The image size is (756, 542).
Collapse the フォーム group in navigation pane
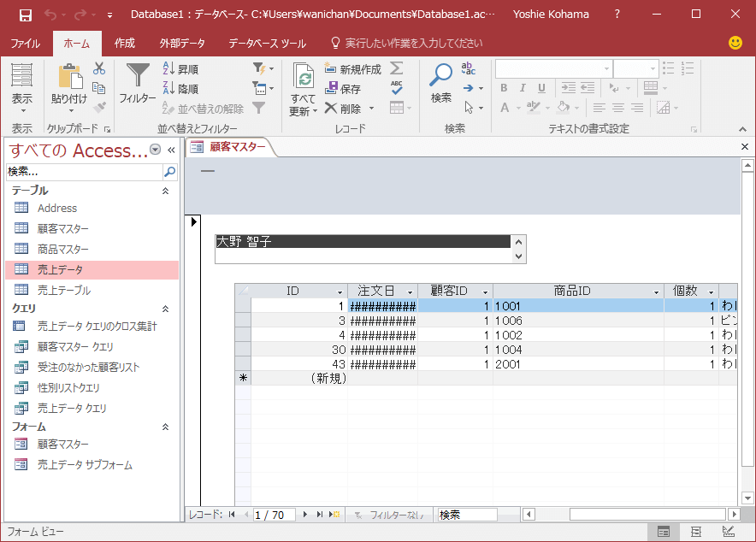point(165,427)
